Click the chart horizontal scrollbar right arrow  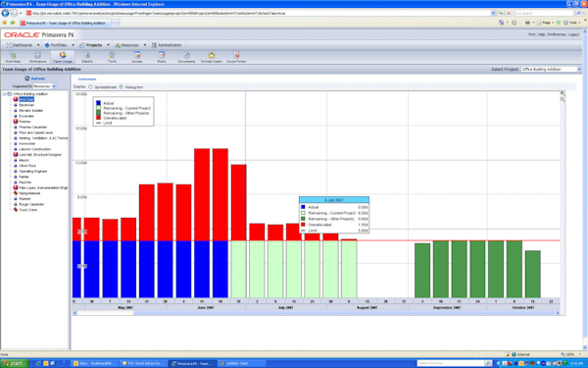[x=558, y=313]
